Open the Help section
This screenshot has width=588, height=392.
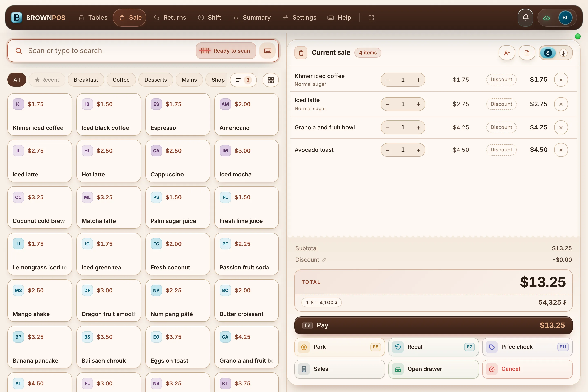pyautogui.click(x=339, y=18)
